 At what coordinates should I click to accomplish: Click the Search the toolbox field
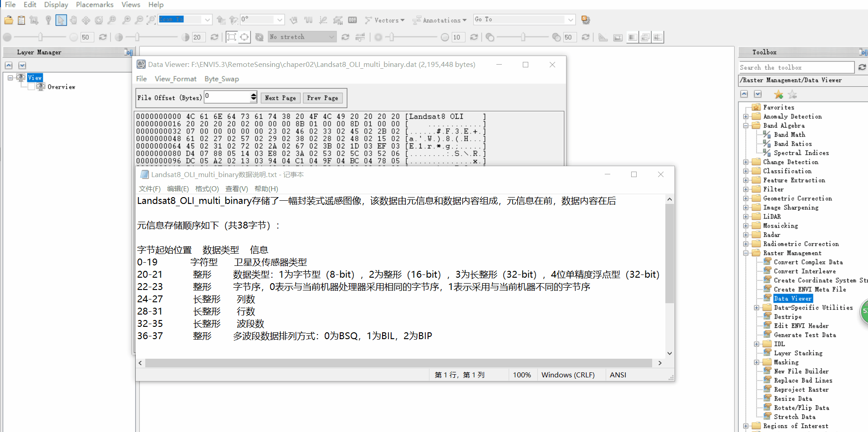797,67
